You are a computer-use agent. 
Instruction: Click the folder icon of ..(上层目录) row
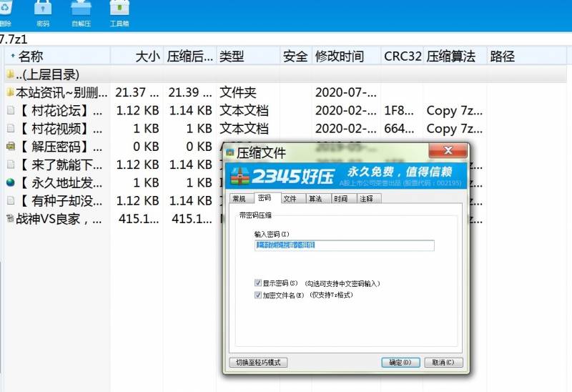11,74
